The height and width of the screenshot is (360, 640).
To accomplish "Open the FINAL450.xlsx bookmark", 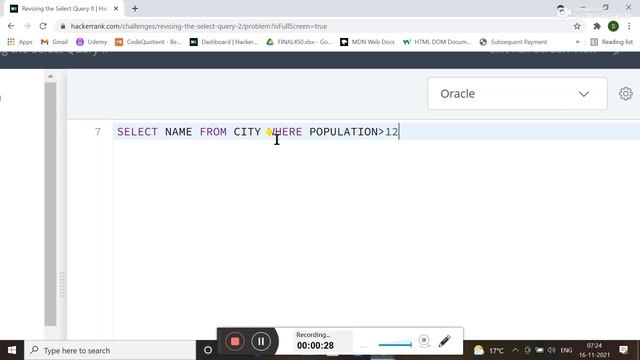I will (299, 42).
